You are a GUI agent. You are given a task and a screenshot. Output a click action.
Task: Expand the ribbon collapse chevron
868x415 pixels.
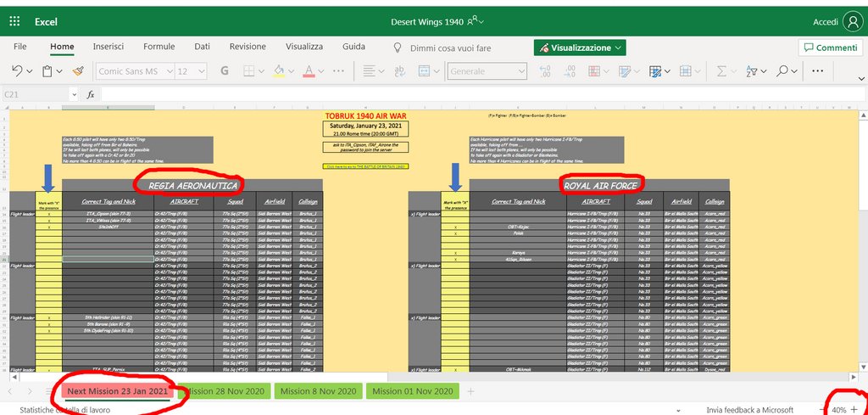[x=861, y=79]
